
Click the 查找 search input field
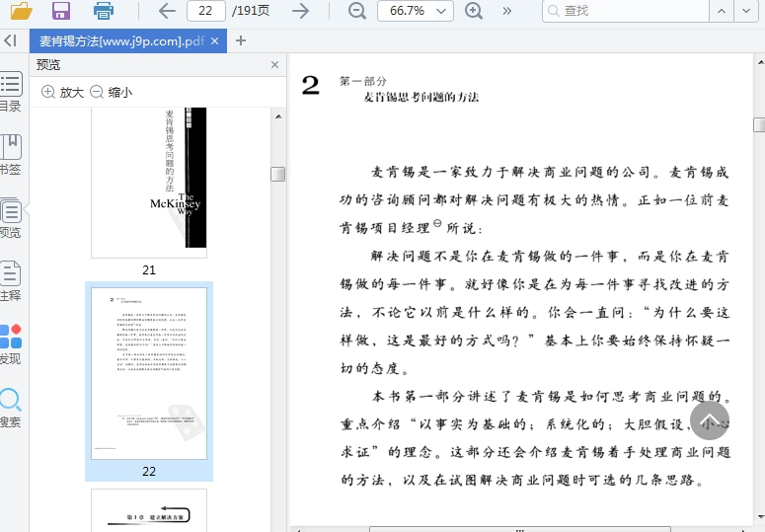625,11
